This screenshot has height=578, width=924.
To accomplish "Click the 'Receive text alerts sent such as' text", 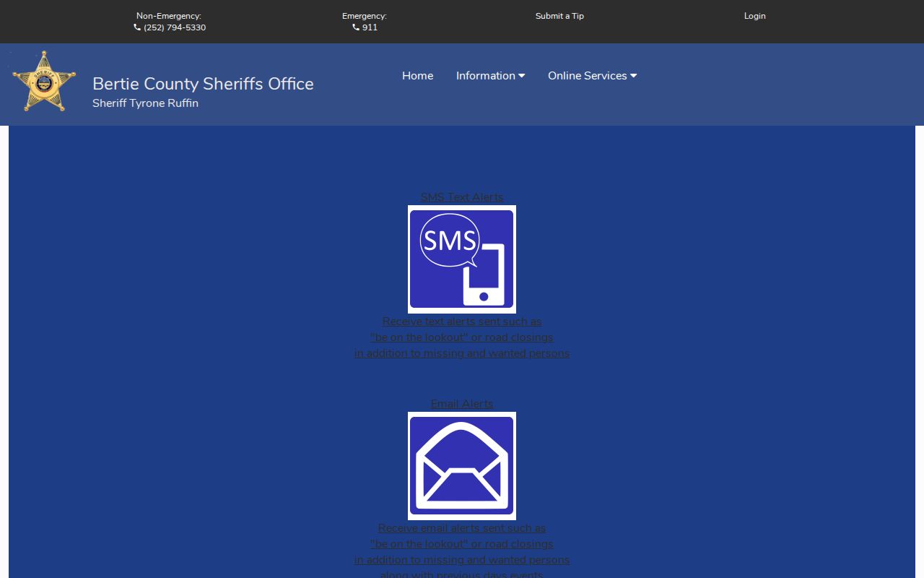I will pos(462,322).
